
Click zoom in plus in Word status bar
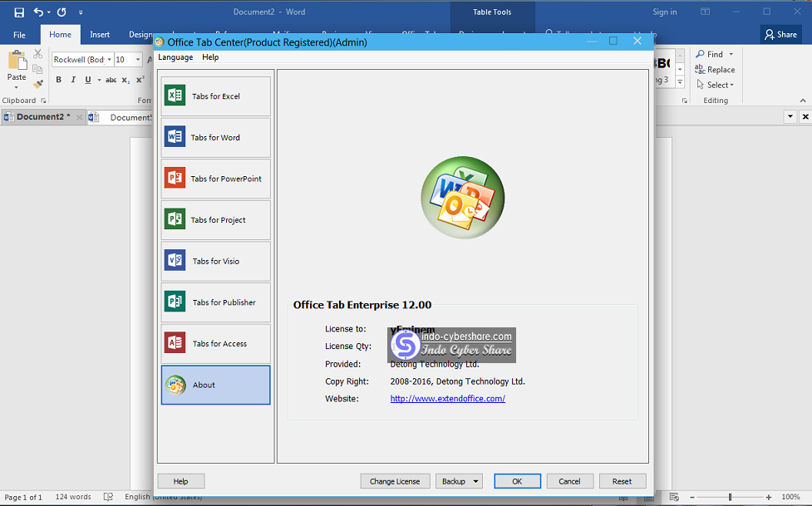tap(769, 497)
